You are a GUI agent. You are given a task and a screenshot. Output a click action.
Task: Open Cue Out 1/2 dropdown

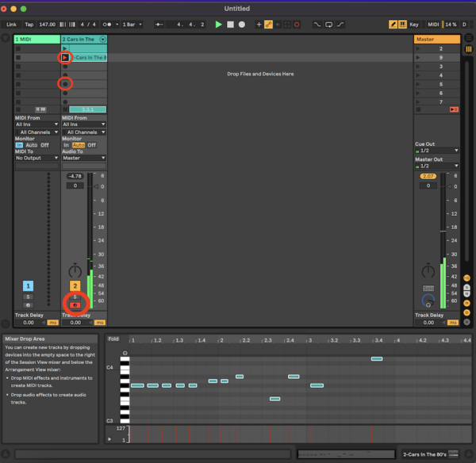click(437, 151)
